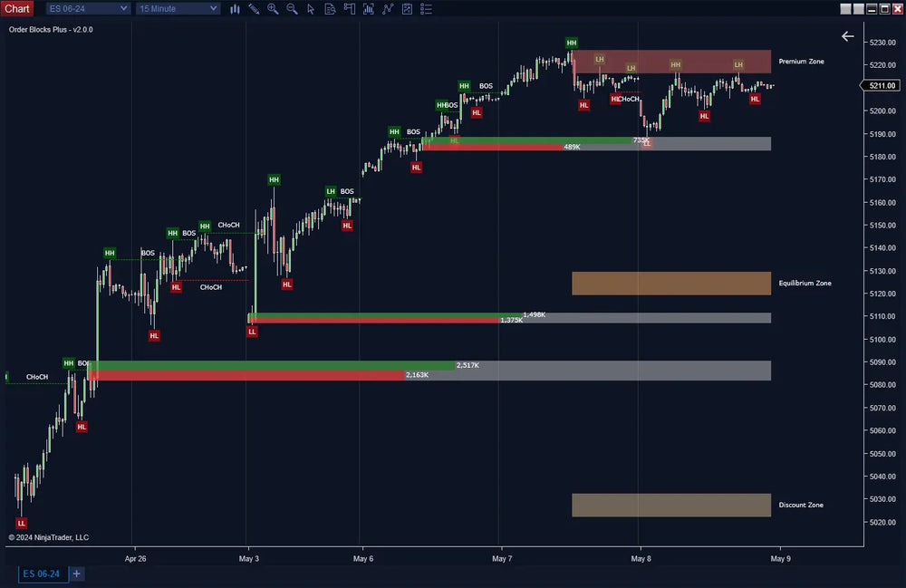Click the Chart Trader icon
The width and height of the screenshot is (906, 588).
pos(349,9)
